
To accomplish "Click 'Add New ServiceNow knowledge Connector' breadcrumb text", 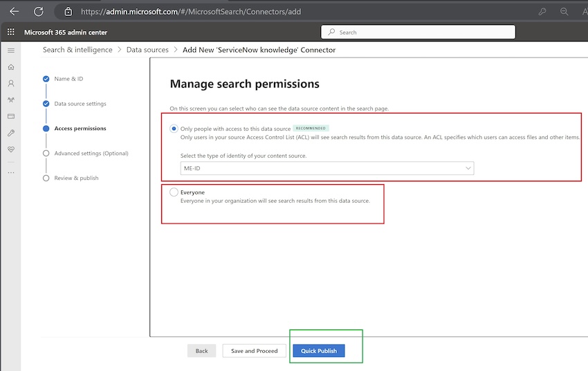I will 259,50.
